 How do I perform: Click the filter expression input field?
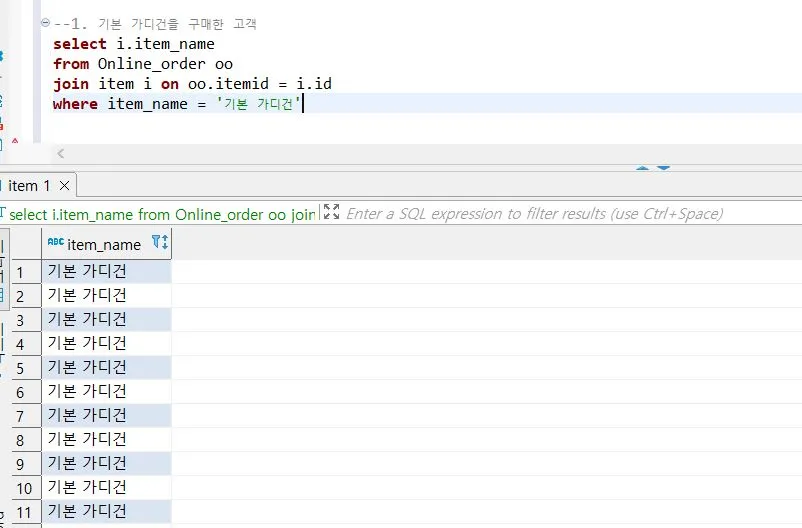coord(534,213)
